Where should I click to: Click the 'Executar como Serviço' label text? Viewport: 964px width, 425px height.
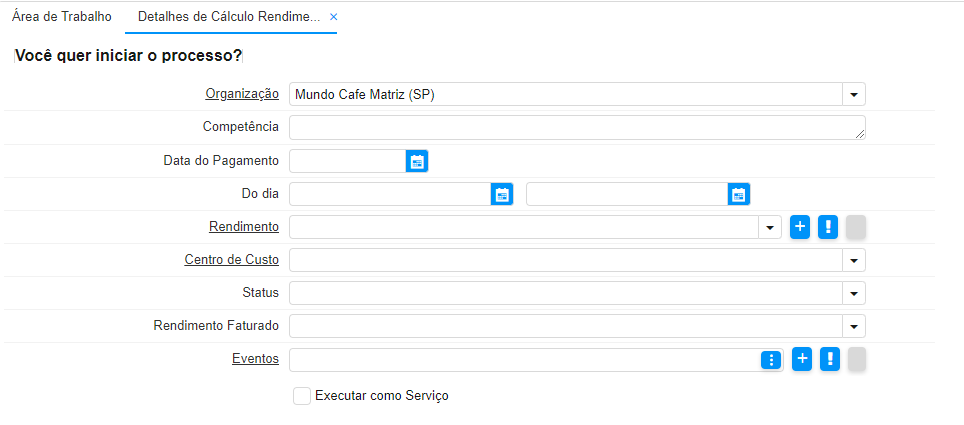tap(382, 395)
